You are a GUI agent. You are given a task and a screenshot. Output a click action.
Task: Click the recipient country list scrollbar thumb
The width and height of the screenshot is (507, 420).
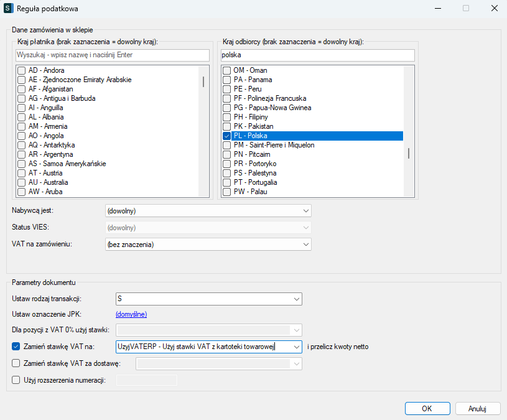pyautogui.click(x=409, y=154)
